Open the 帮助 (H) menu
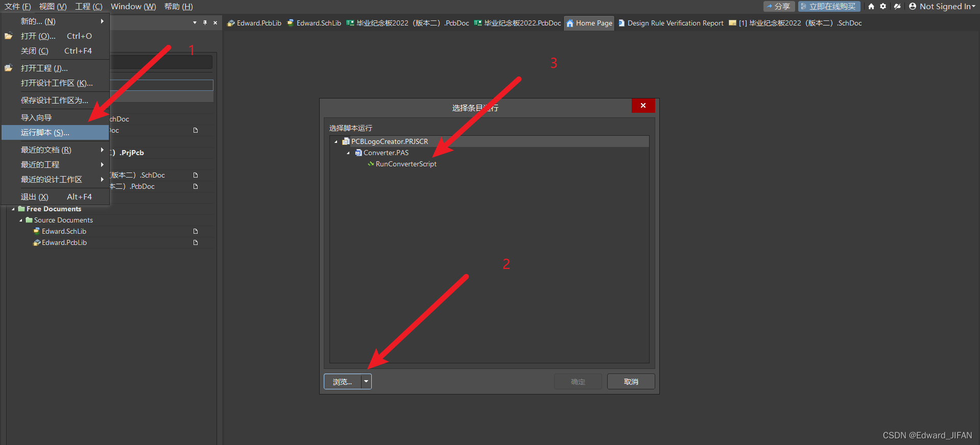Screen dimensions: 980x445 179,7
